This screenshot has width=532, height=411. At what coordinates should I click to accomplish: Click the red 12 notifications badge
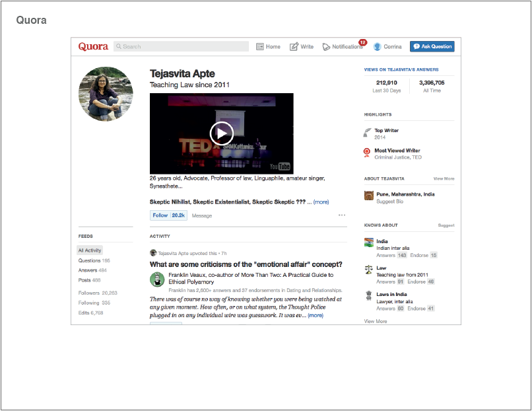(x=362, y=42)
